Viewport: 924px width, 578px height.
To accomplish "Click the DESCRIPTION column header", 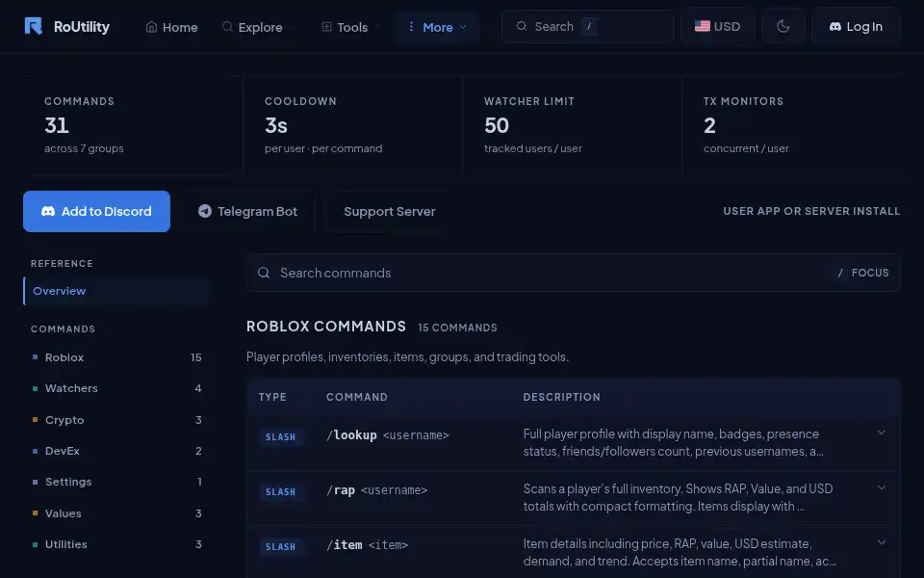I will pos(561,397).
